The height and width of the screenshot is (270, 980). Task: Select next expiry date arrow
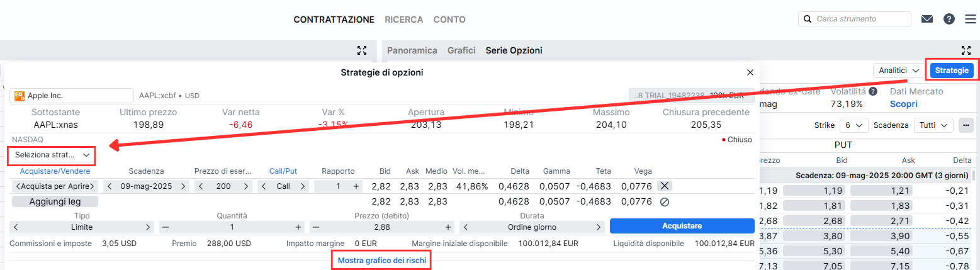pyautogui.click(x=183, y=186)
